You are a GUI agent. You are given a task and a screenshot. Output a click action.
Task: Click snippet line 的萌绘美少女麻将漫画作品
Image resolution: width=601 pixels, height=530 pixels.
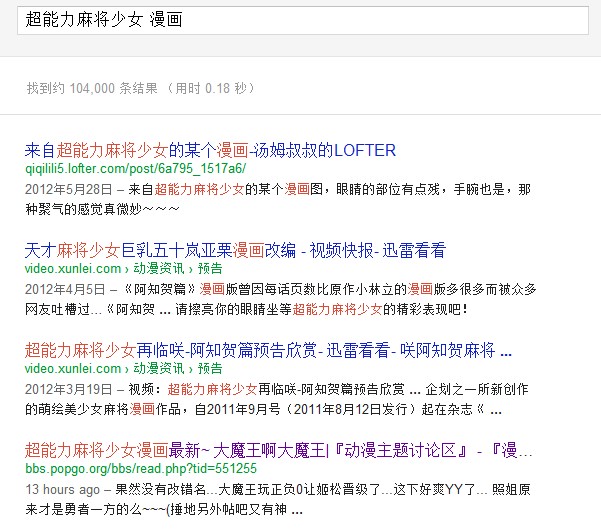point(263,409)
